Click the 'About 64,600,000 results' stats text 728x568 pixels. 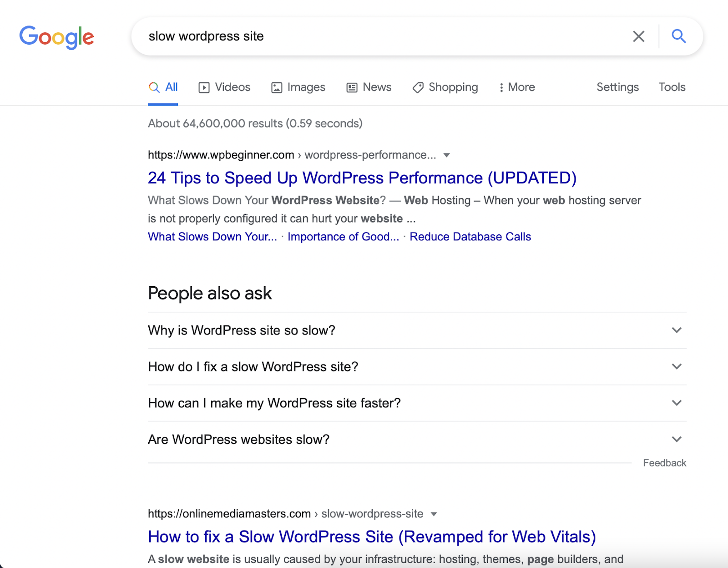(x=255, y=123)
